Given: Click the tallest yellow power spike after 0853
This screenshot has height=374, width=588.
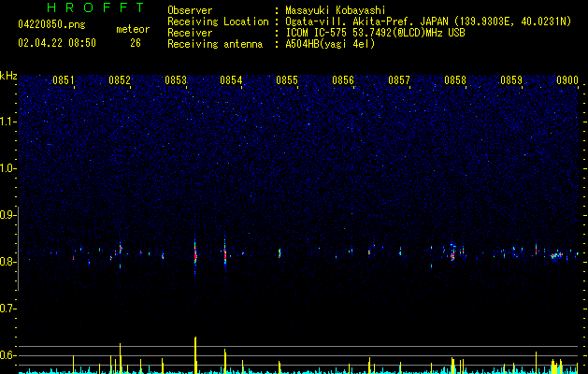Looking at the screenshot, I should click(x=195, y=355).
